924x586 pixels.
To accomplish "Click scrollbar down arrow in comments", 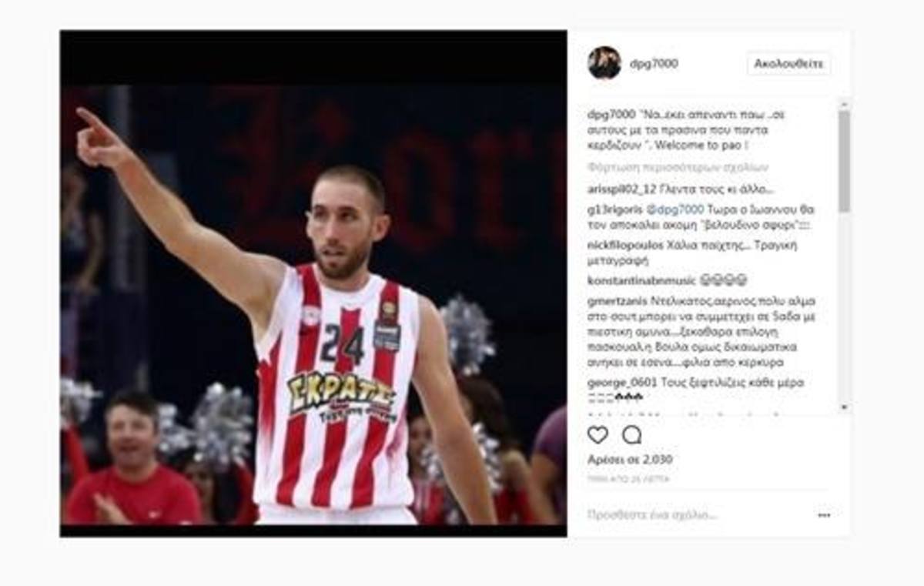I will point(844,407).
